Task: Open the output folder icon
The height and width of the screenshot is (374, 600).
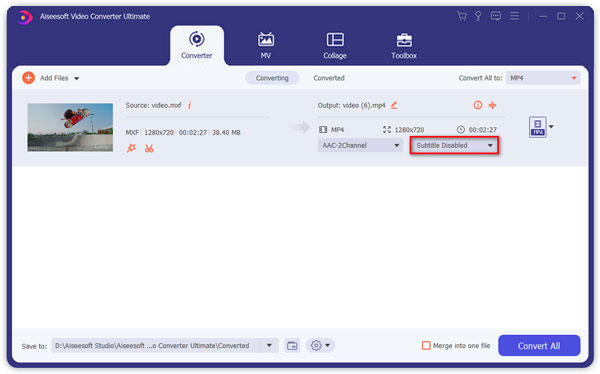Action: pyautogui.click(x=292, y=346)
